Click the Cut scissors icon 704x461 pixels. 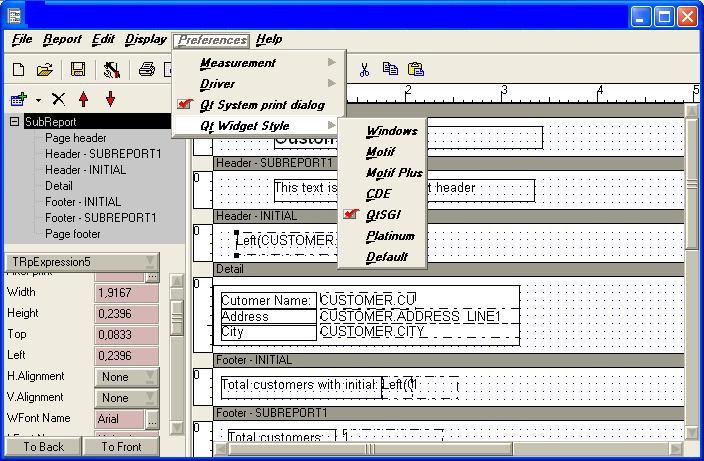[x=364, y=70]
